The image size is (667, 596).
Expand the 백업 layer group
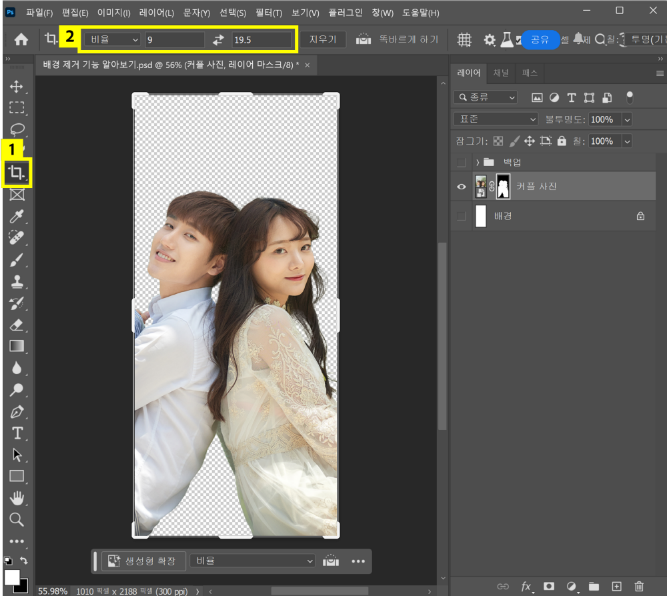[478, 162]
